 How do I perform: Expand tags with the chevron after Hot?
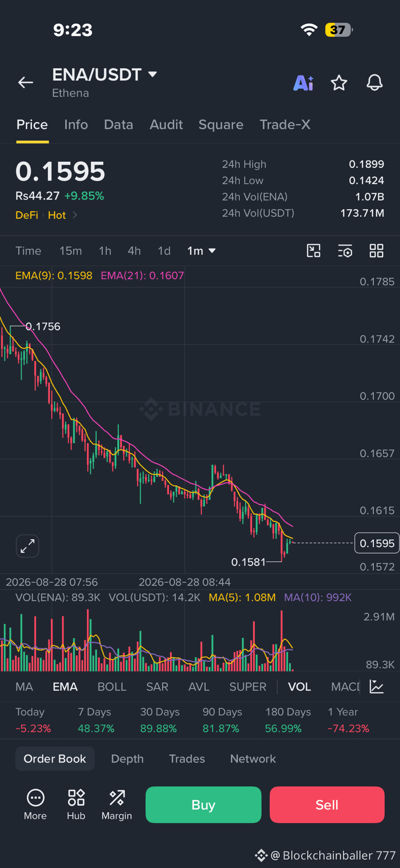(75, 215)
